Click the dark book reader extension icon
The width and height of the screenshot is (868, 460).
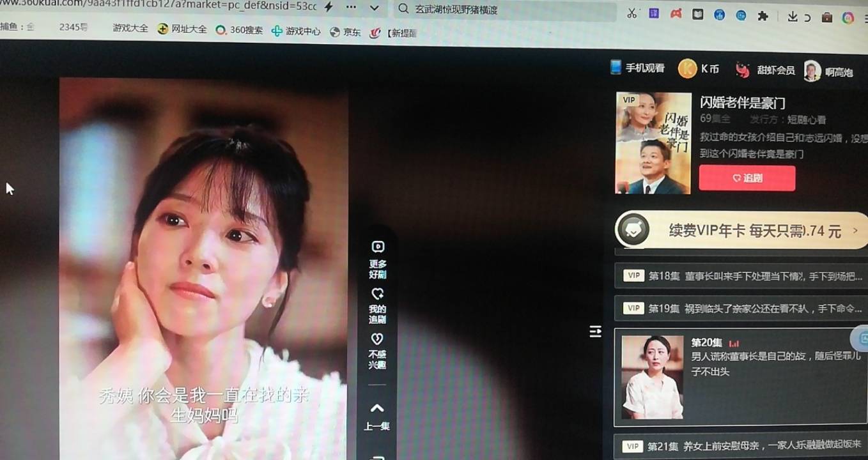coord(697,14)
